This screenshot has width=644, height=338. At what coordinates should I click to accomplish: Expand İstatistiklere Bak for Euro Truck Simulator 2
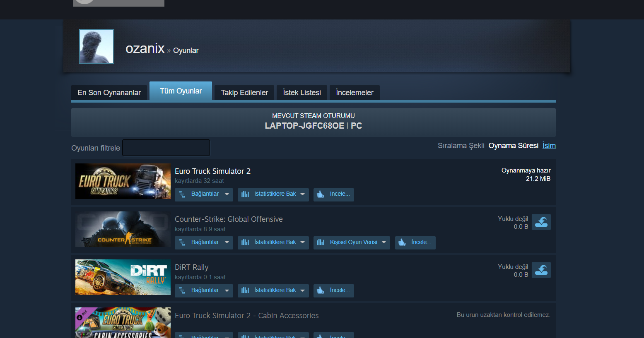(x=273, y=194)
